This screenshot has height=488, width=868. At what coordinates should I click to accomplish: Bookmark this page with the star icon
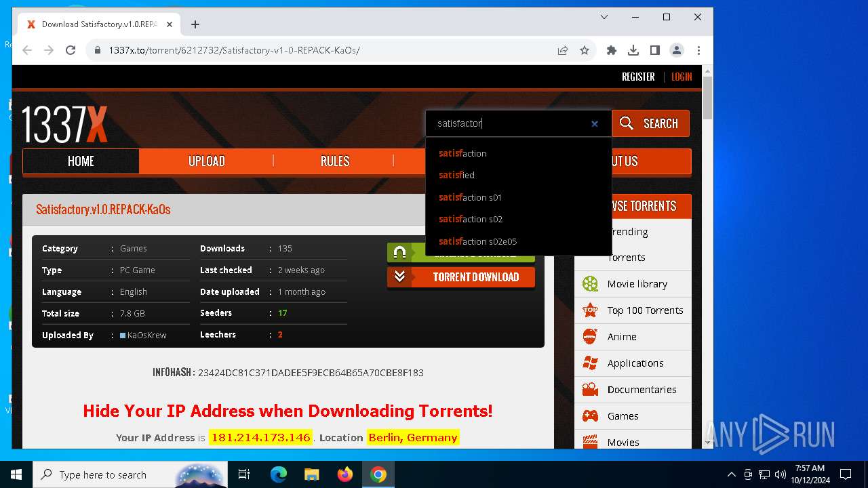[x=585, y=50]
